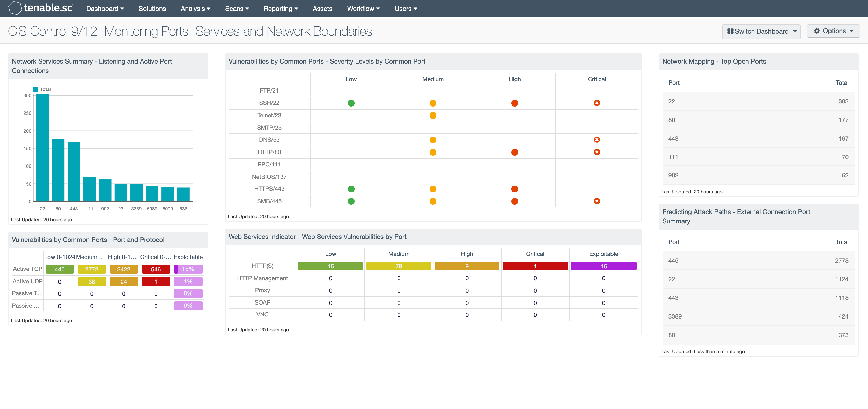Select port 902 row in Top Open Ports

pos(758,175)
